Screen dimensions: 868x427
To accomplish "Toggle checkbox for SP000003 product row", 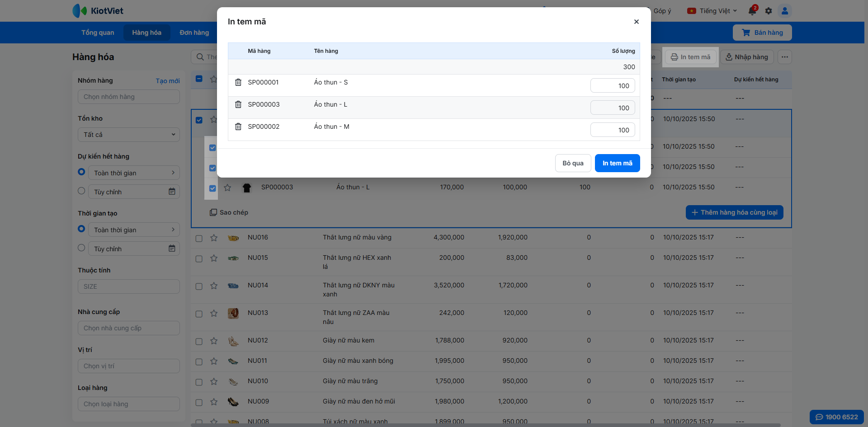I will (x=212, y=188).
